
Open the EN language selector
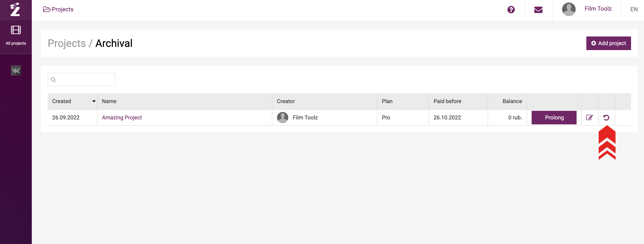pyautogui.click(x=634, y=10)
